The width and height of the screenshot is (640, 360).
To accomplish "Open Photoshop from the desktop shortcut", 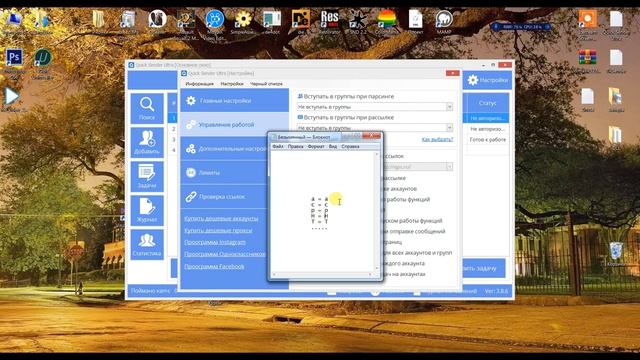I will pos(14,58).
